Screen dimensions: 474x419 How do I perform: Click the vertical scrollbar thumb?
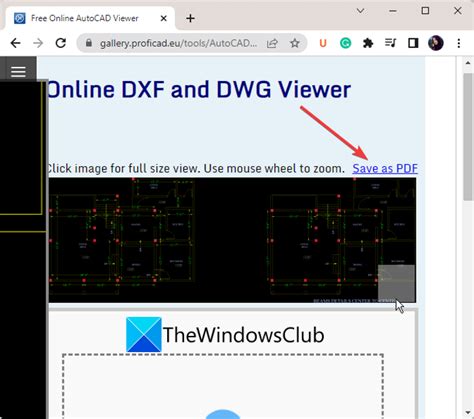point(468,137)
